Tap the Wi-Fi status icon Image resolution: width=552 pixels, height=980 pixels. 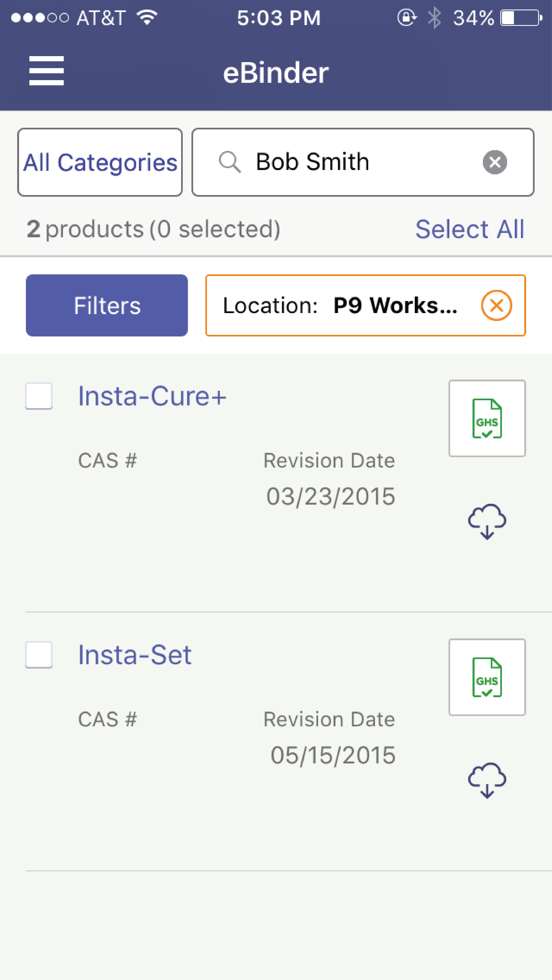(x=147, y=18)
